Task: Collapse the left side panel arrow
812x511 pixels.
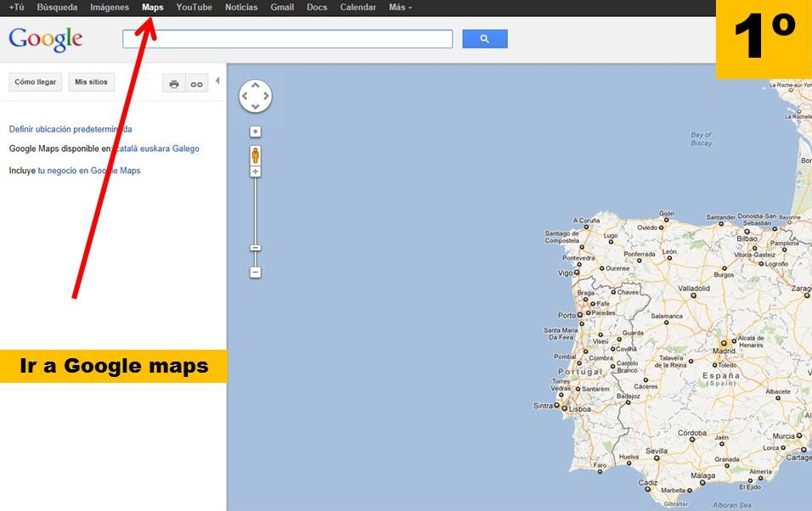Action: tap(217, 81)
